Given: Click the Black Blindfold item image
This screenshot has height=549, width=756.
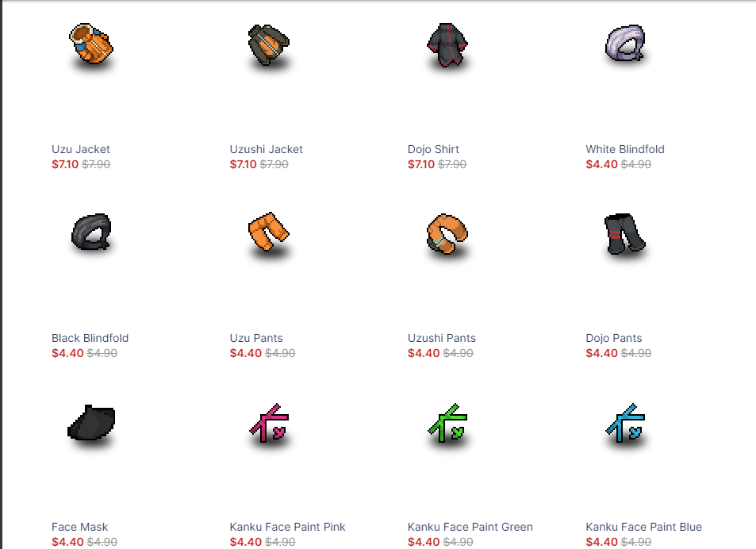Looking at the screenshot, I should click(91, 234).
